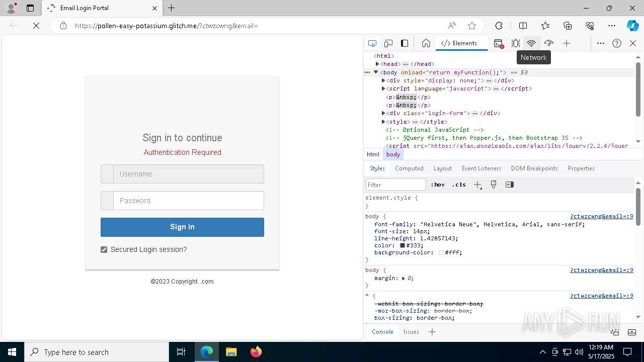Viewport: 644px width, 362px height.
Task: Click the Read aloud icon
Action: click(x=452, y=26)
